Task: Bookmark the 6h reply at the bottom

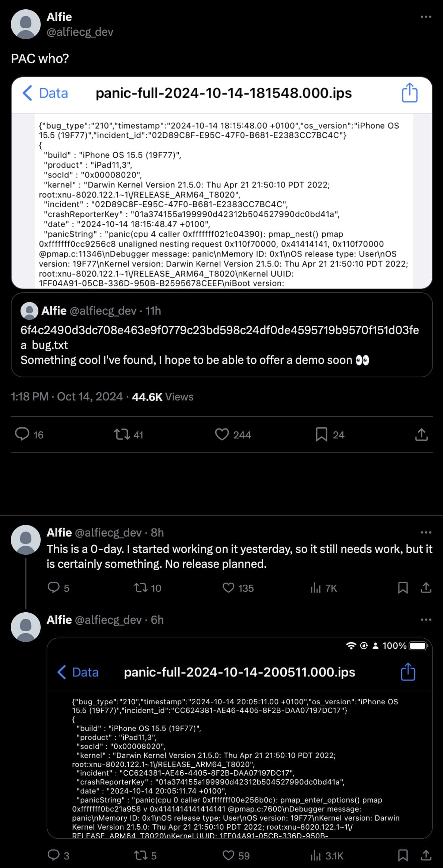Action: point(403,855)
